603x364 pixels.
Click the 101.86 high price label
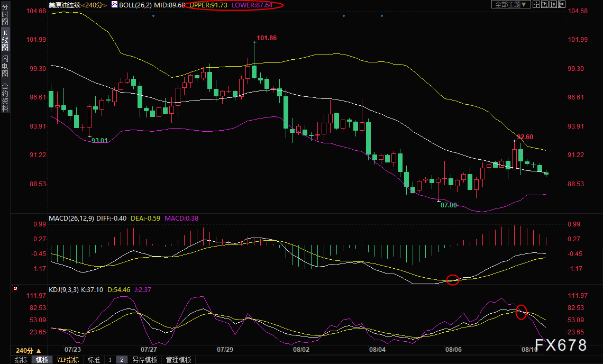pos(267,38)
